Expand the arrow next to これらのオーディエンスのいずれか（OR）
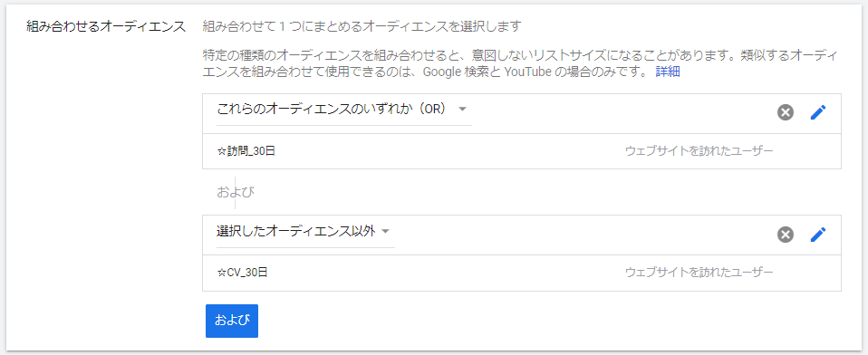The height and width of the screenshot is (355, 868). coord(463,109)
